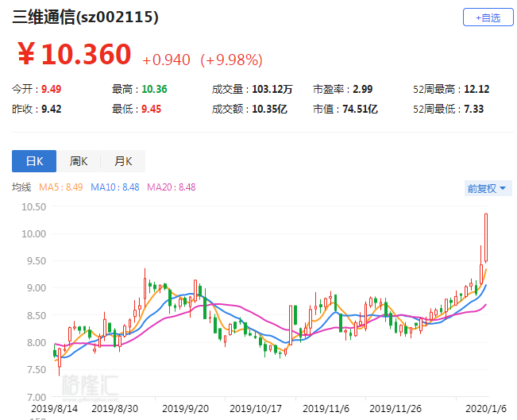This screenshot has width=517, height=420.
Task: Click the 2019/8/14 date axis label
Action: point(55,409)
